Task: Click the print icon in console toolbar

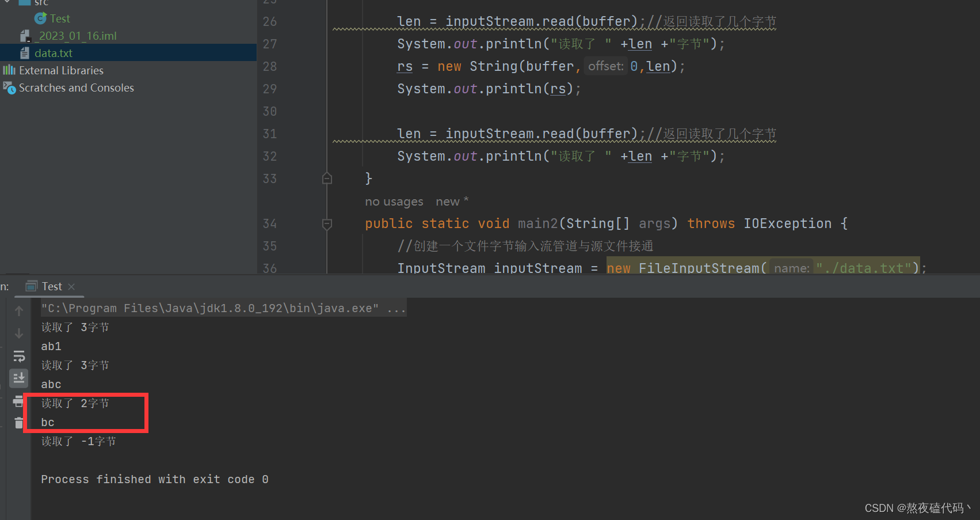Action: [19, 401]
